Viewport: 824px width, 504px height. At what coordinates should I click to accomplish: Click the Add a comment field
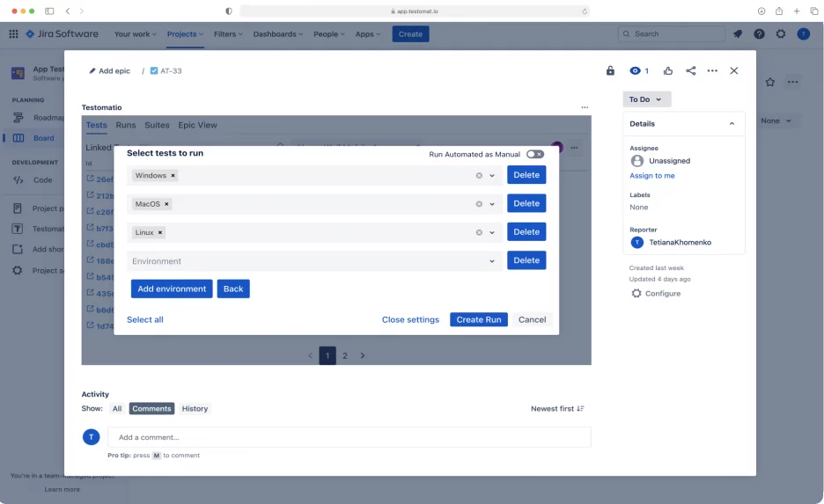349,437
